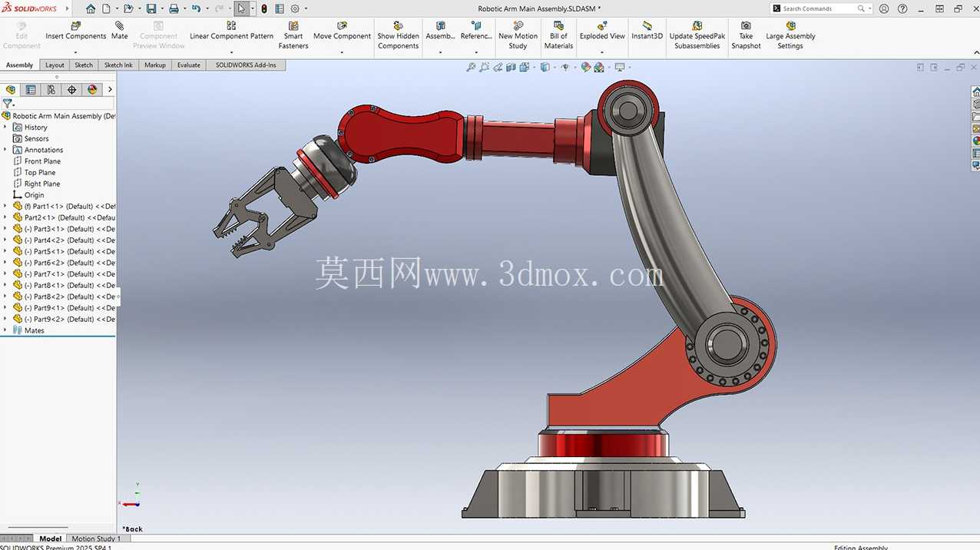Toggle the Instant3D mode
This screenshot has height=550, width=980.
(x=647, y=31)
